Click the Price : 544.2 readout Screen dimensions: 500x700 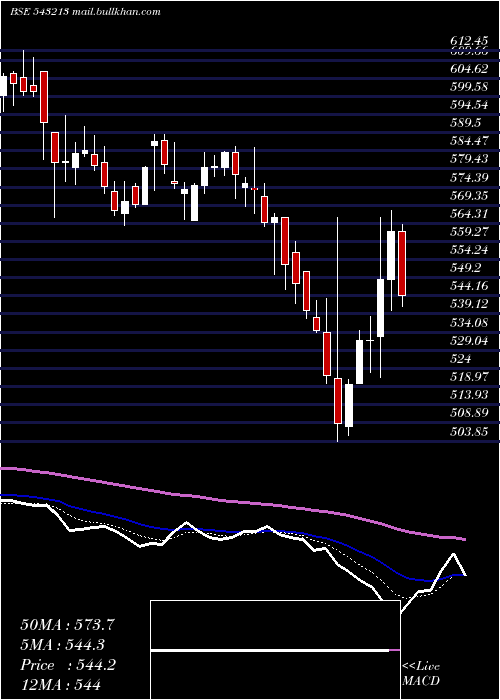68,665
